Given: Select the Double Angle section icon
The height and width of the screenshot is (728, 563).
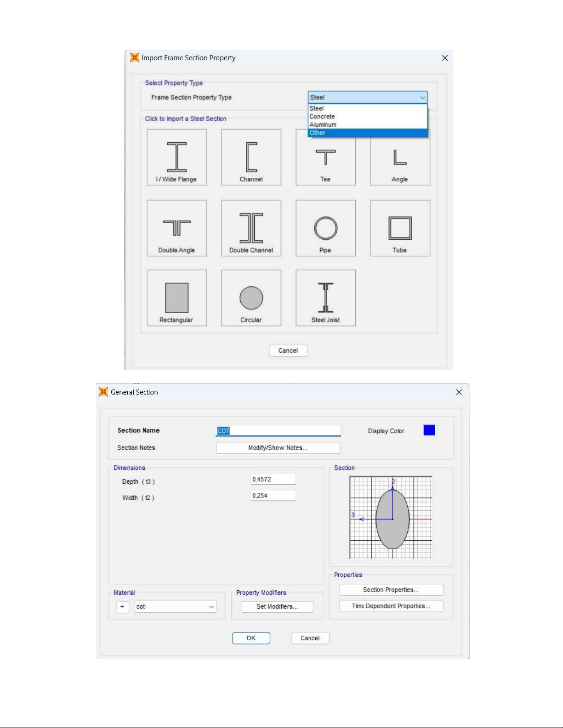Looking at the screenshot, I should coord(176,228).
